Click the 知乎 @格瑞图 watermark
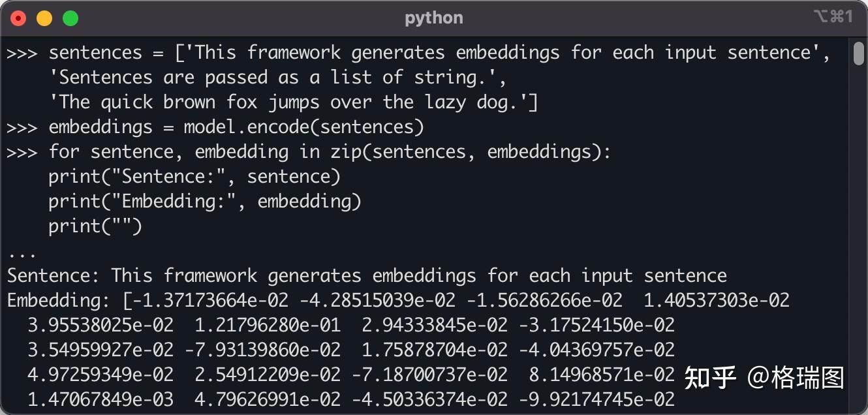 pyautogui.click(x=764, y=378)
